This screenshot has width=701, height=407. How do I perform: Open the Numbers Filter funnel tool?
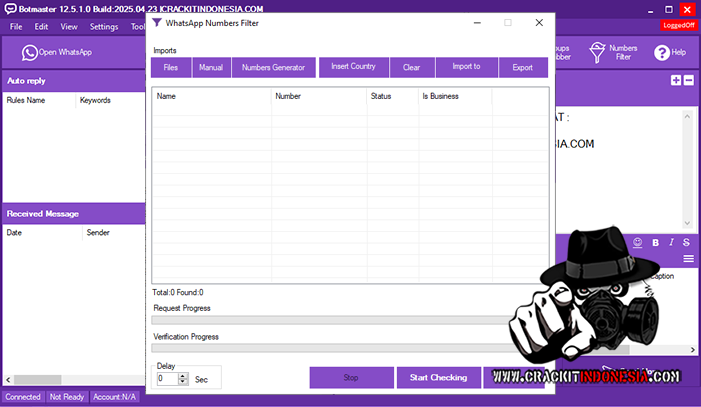597,52
